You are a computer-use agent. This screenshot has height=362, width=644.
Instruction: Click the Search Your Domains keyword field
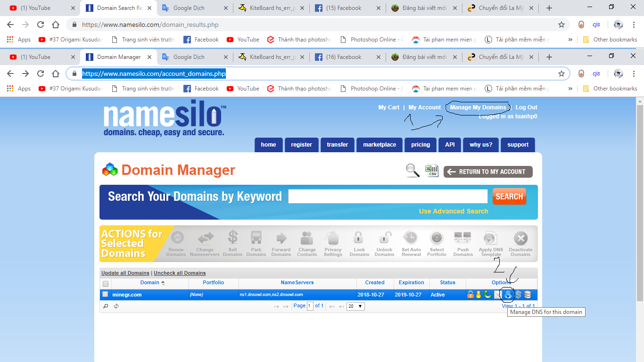point(388,196)
